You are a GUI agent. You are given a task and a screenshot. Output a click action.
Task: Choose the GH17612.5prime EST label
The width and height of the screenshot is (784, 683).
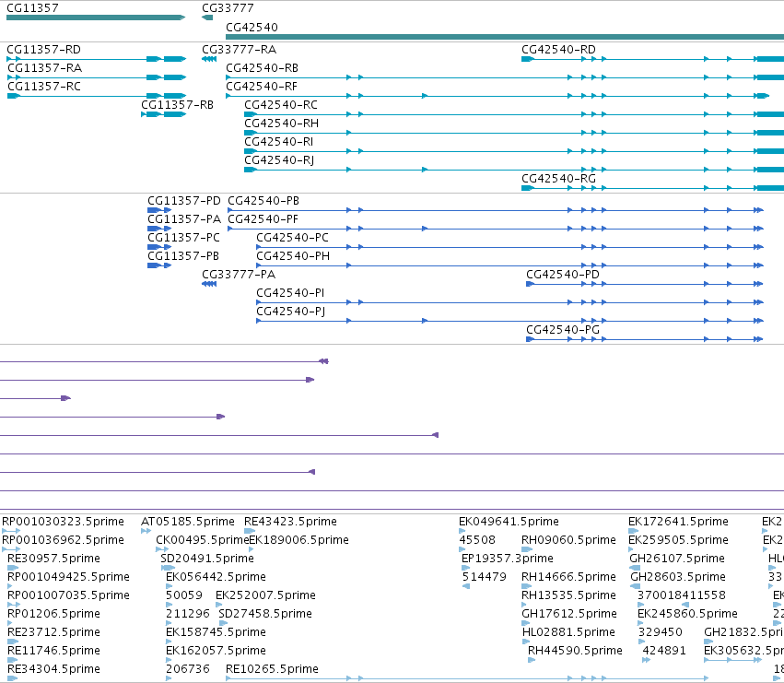569,615
